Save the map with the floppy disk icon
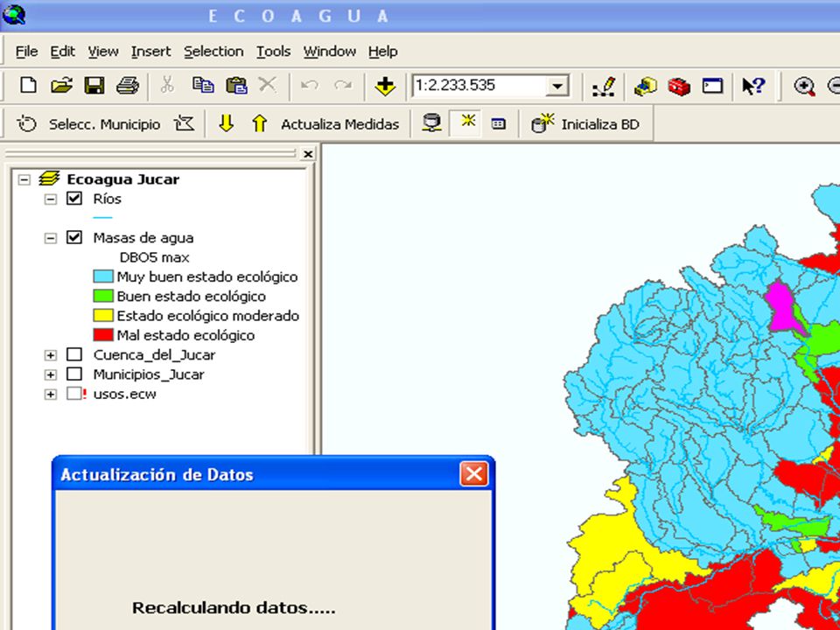 point(94,85)
